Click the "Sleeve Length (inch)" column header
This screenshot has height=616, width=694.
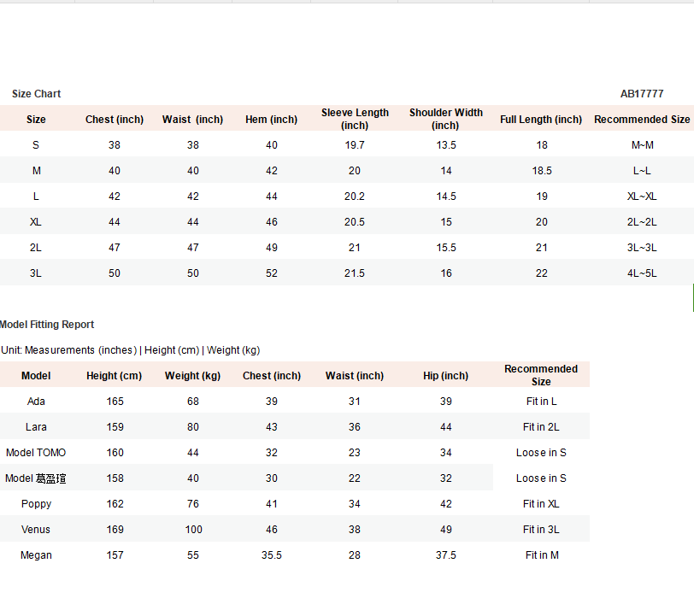point(355,119)
